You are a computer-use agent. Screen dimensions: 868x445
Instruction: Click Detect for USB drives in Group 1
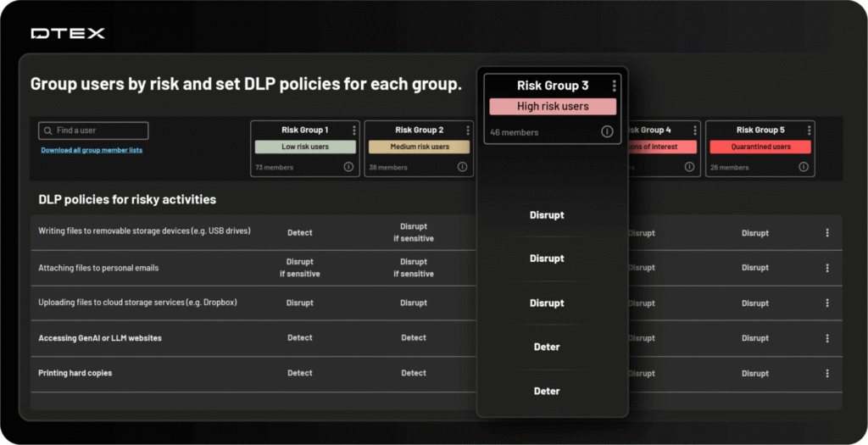pos(300,232)
